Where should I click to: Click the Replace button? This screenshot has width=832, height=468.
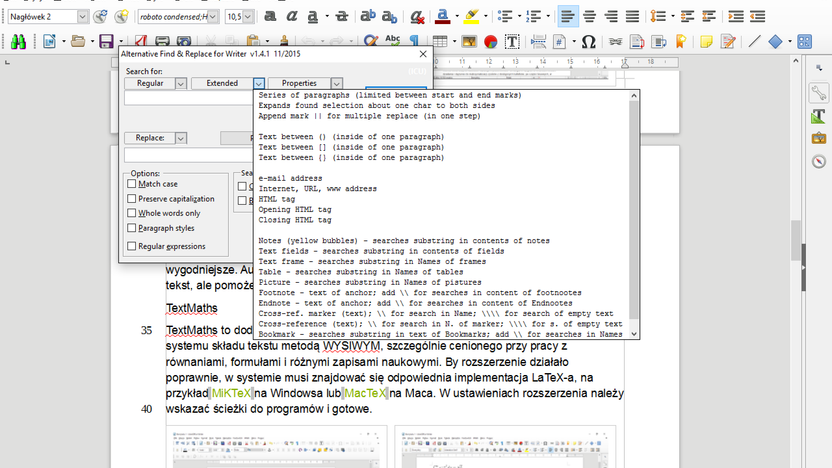[150, 138]
